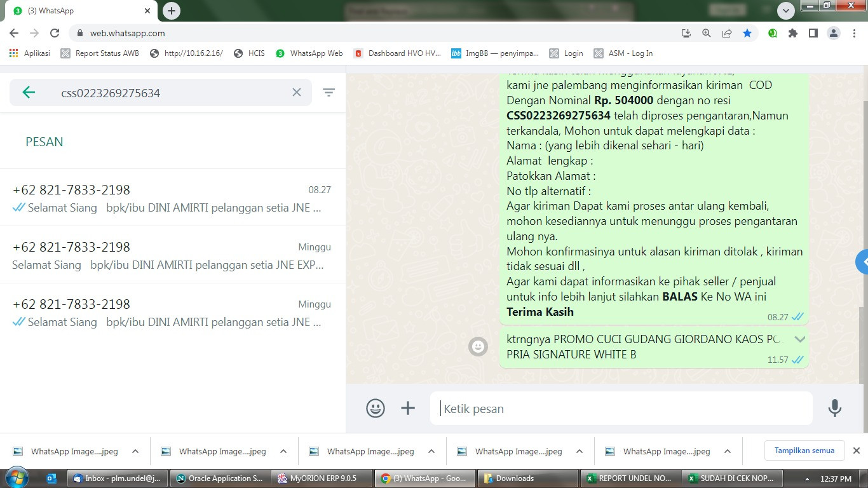
Task: Open the emoji picker in message composer
Action: pyautogui.click(x=376, y=408)
